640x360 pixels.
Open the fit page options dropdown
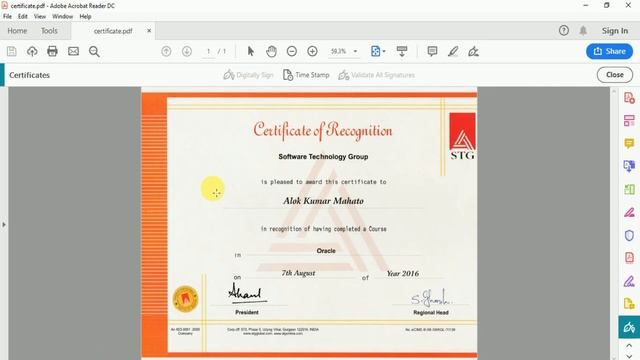pos(378,51)
